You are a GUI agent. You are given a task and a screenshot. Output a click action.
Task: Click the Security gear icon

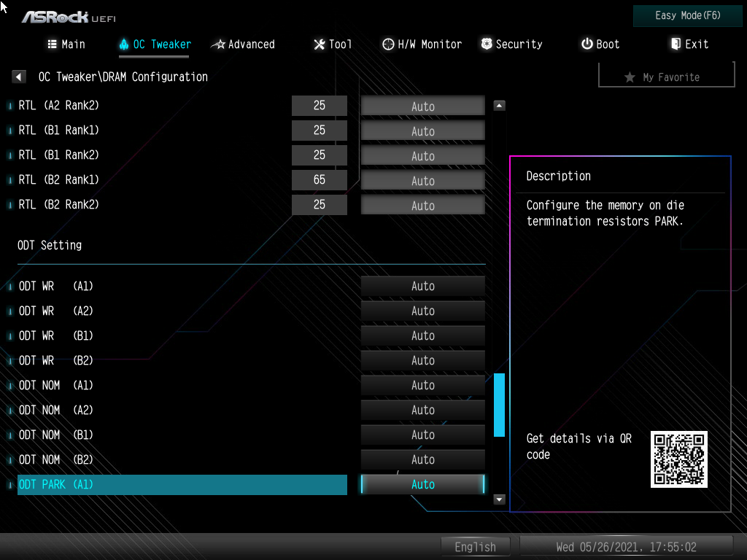485,44
